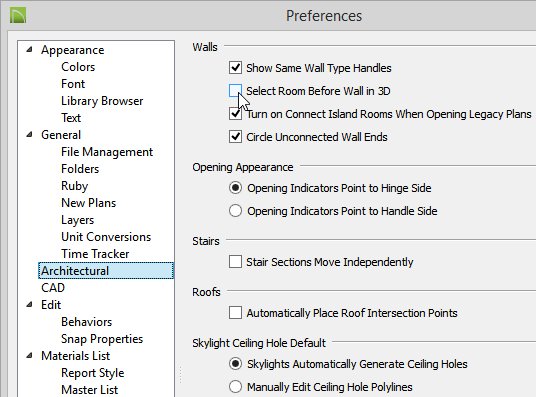
Task: Select Opening Indicators Point to Hinge Side
Action: tap(235, 188)
